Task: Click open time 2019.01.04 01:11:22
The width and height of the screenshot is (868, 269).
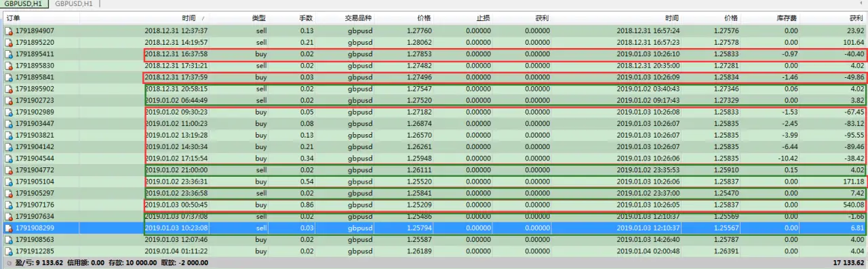Action: [176, 251]
